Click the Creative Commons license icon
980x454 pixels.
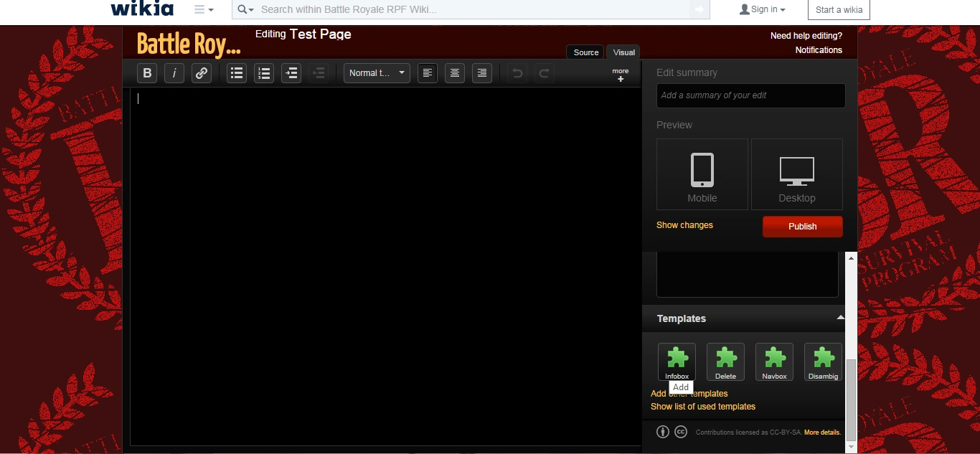pos(681,432)
